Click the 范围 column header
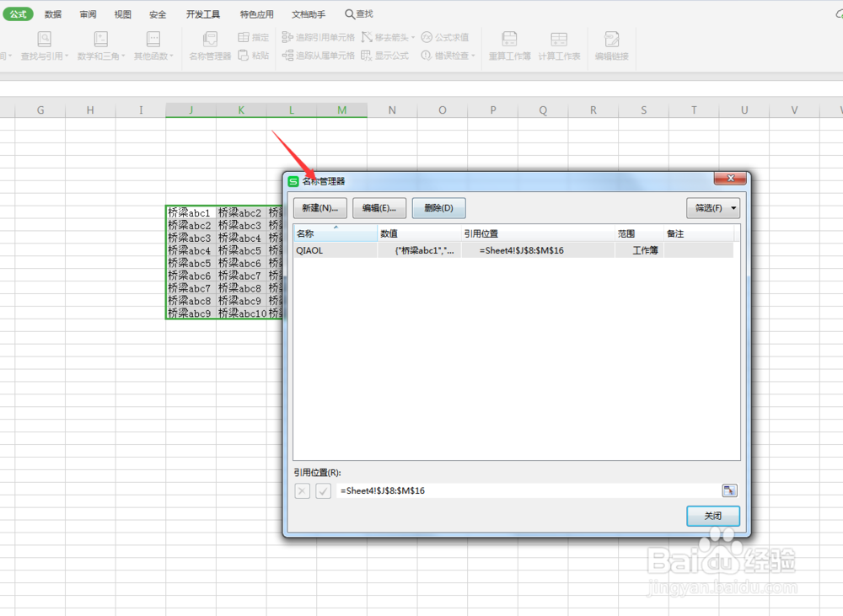This screenshot has width=843, height=616. coord(639,233)
